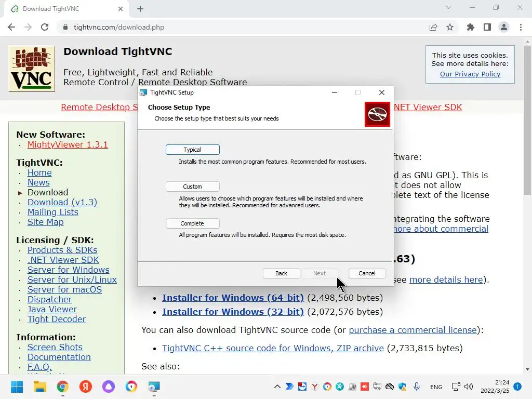532x399 pixels.
Task: Open Mailing Lists sidebar link
Action: pyautogui.click(x=52, y=212)
